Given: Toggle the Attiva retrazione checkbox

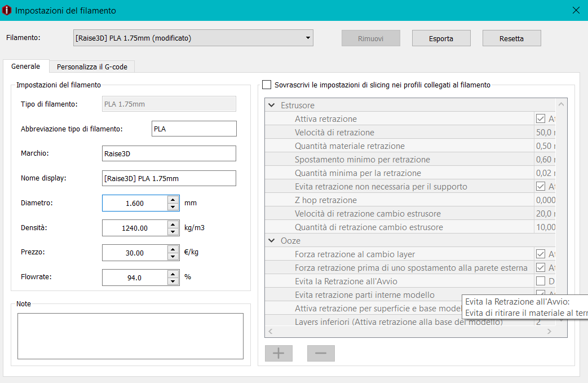Looking at the screenshot, I should 541,118.
